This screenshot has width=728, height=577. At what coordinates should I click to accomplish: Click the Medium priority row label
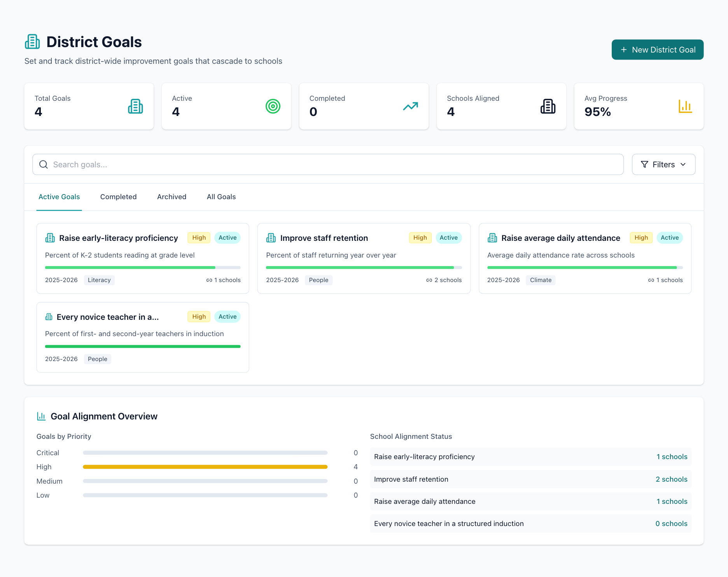(49, 481)
